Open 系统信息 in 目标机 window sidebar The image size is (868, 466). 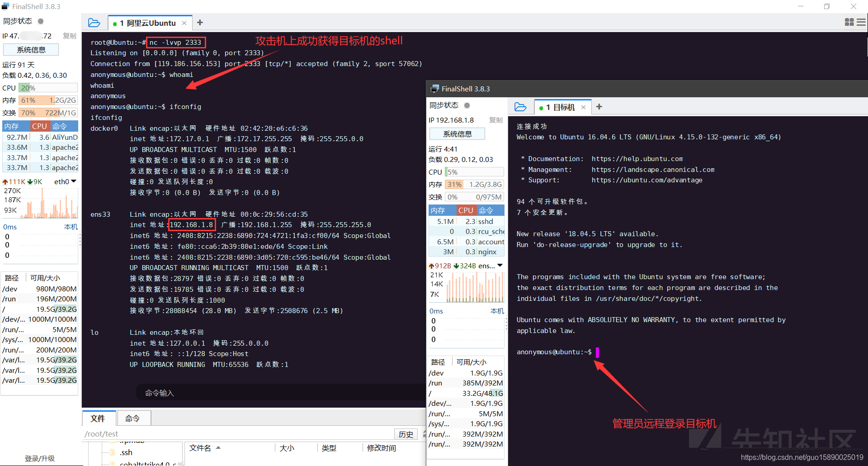click(x=458, y=134)
